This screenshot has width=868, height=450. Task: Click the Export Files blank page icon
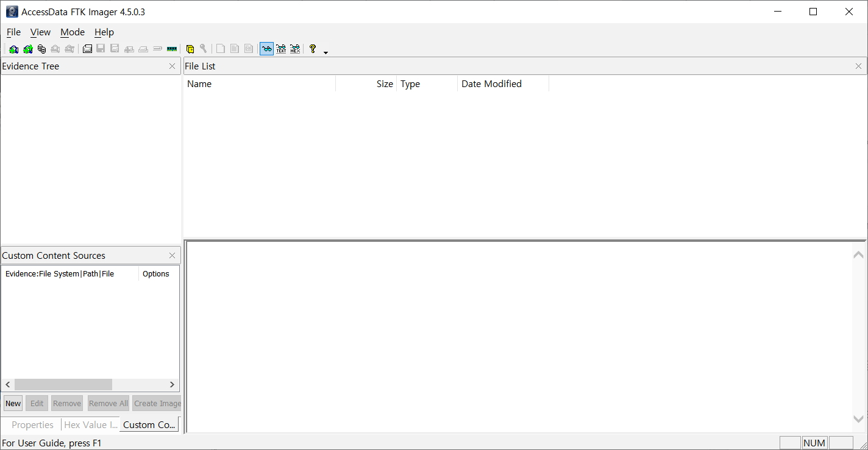(x=221, y=49)
